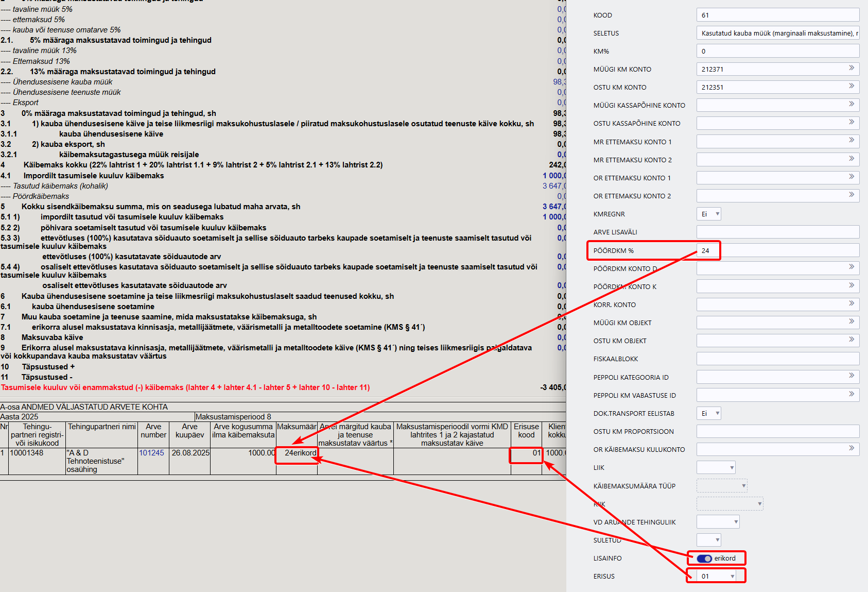
Task: Open the VD ARUANDE TEHINGULIIK dropdown
Action: coord(718,522)
